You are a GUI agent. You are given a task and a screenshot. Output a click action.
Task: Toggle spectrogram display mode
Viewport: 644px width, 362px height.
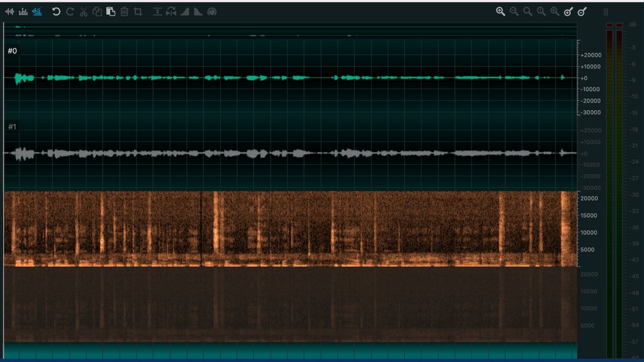(36, 11)
